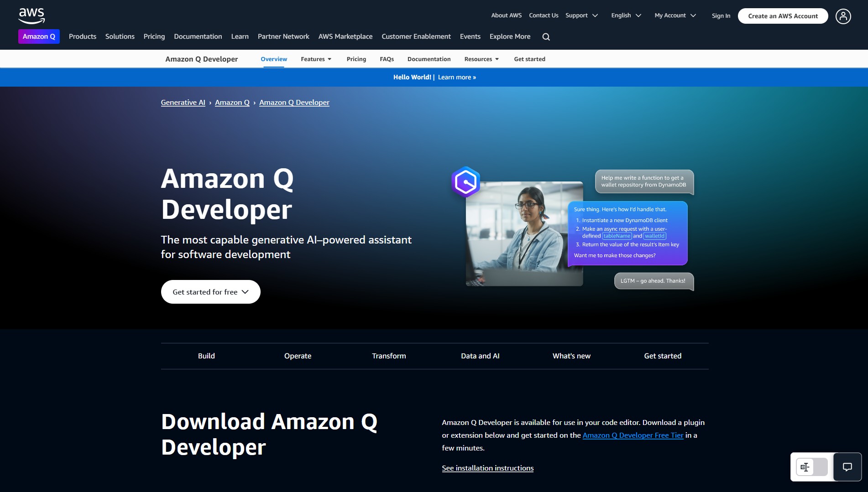The image size is (868, 492).
Task: Go to Pricing in main navigation
Action: (154, 36)
